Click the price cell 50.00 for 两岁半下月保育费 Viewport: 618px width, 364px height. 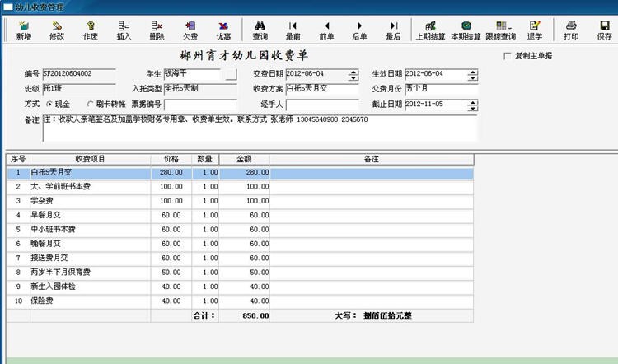pos(171,273)
